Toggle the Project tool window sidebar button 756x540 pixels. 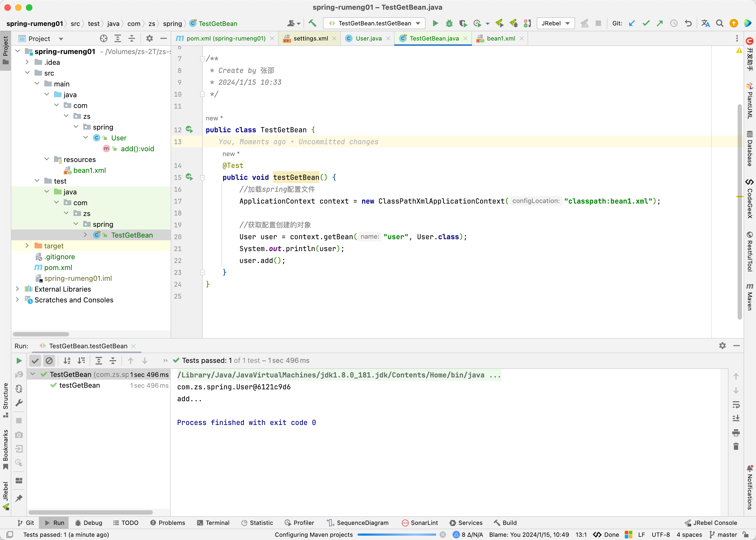(x=5, y=51)
